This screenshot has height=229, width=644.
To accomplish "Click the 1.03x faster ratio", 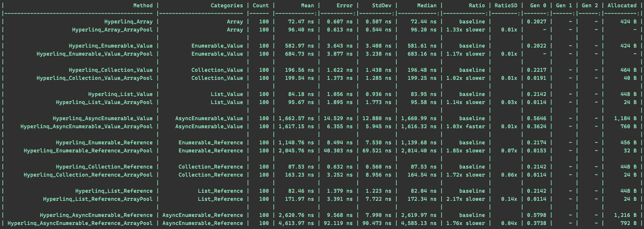I will (x=466, y=127).
